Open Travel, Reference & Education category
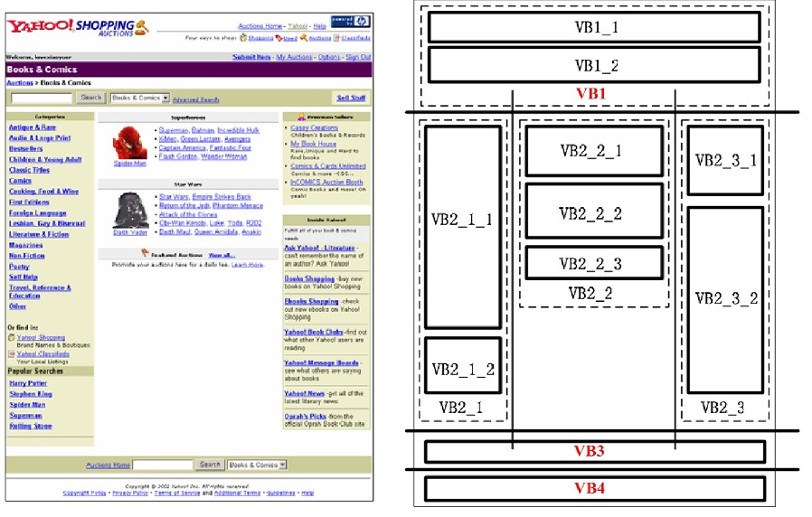Viewport: 812px width, 517px height. 40,291
